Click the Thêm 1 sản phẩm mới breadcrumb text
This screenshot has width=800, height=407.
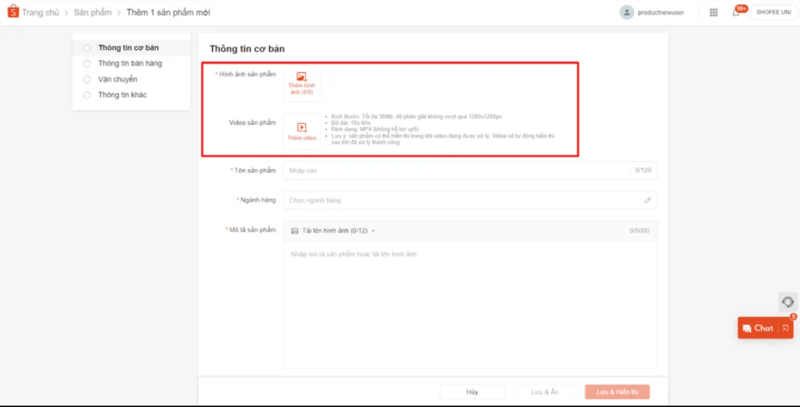(x=168, y=12)
